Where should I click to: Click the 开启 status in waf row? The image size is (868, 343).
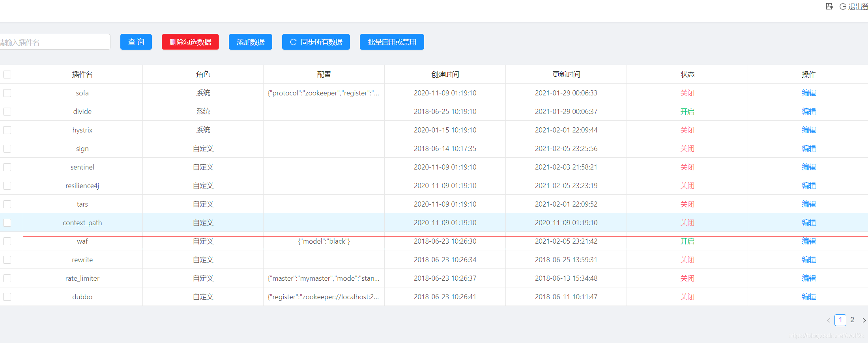click(x=687, y=241)
